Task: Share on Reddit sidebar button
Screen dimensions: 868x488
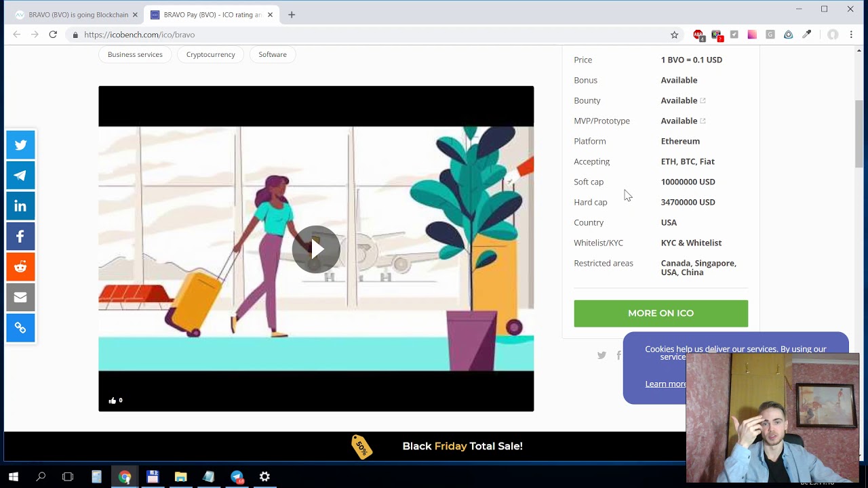Action: point(20,267)
